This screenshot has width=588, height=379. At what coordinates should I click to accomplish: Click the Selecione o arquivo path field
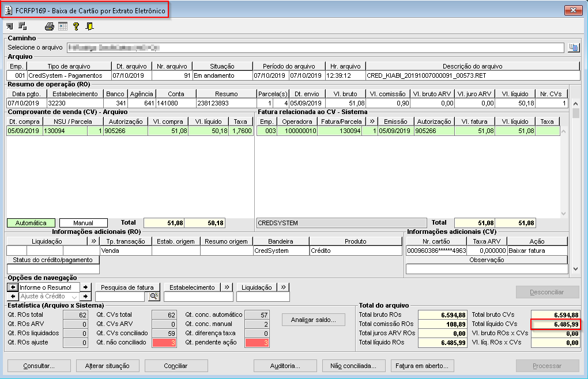[x=315, y=48]
